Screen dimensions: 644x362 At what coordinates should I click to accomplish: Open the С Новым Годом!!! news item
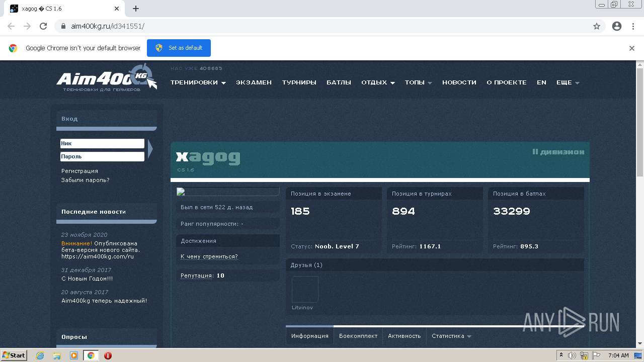[x=87, y=279]
